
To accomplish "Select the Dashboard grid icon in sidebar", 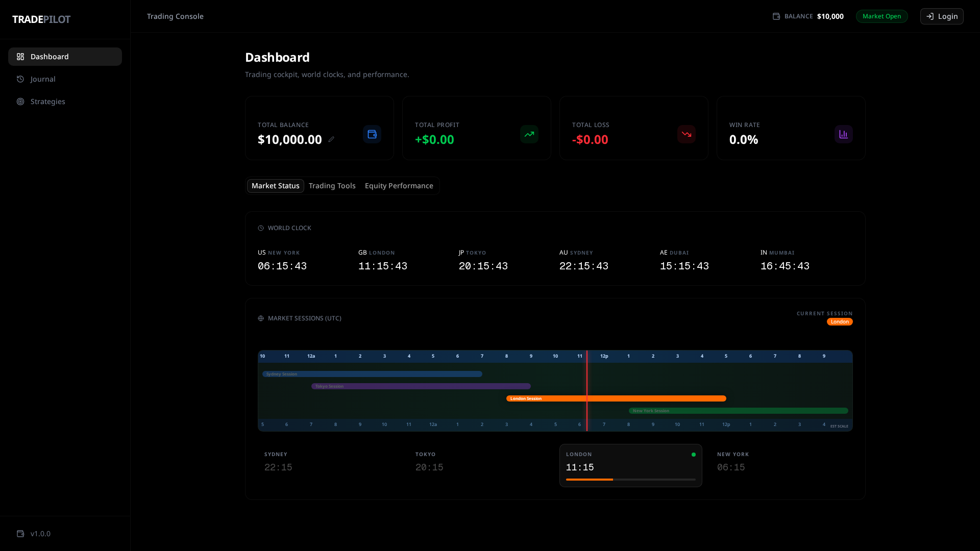I will pyautogui.click(x=20, y=57).
